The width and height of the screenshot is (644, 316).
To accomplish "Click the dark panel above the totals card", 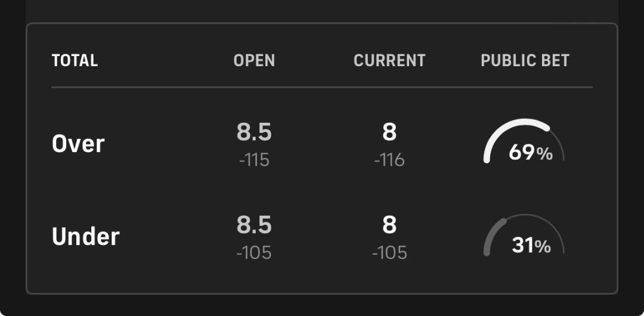I will coord(322,8).
